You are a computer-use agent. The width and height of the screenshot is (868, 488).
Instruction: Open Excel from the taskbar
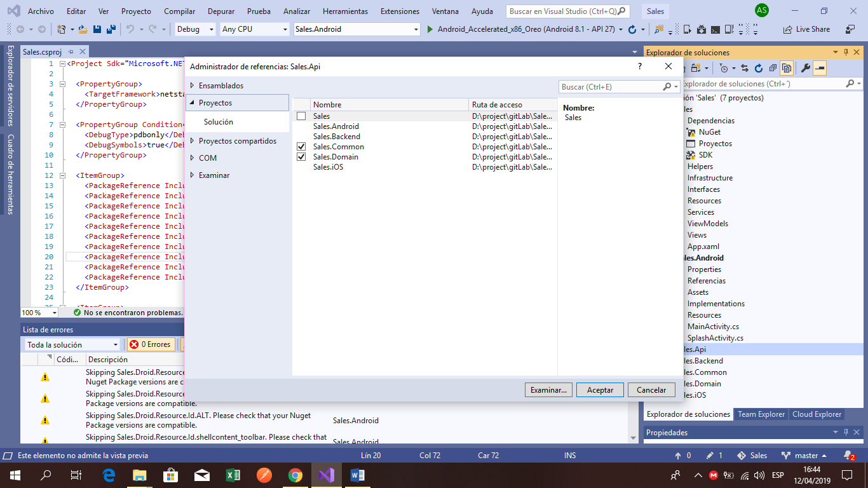(x=233, y=475)
